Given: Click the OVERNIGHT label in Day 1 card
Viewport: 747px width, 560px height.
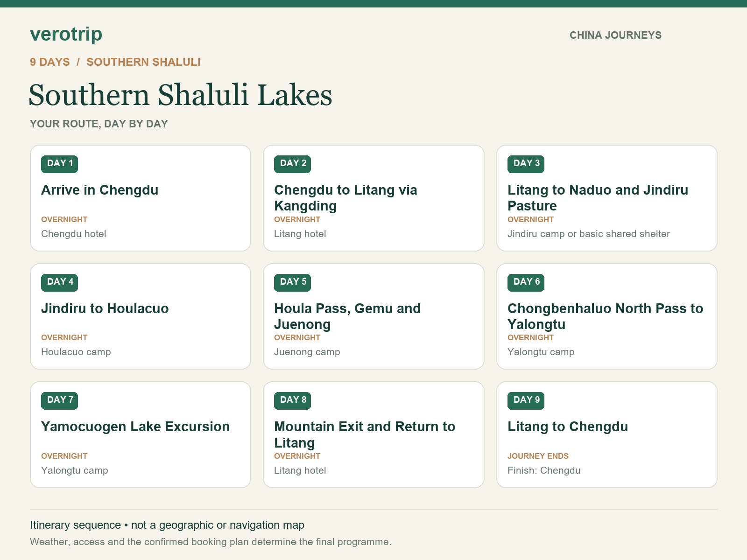Looking at the screenshot, I should click(x=64, y=220).
